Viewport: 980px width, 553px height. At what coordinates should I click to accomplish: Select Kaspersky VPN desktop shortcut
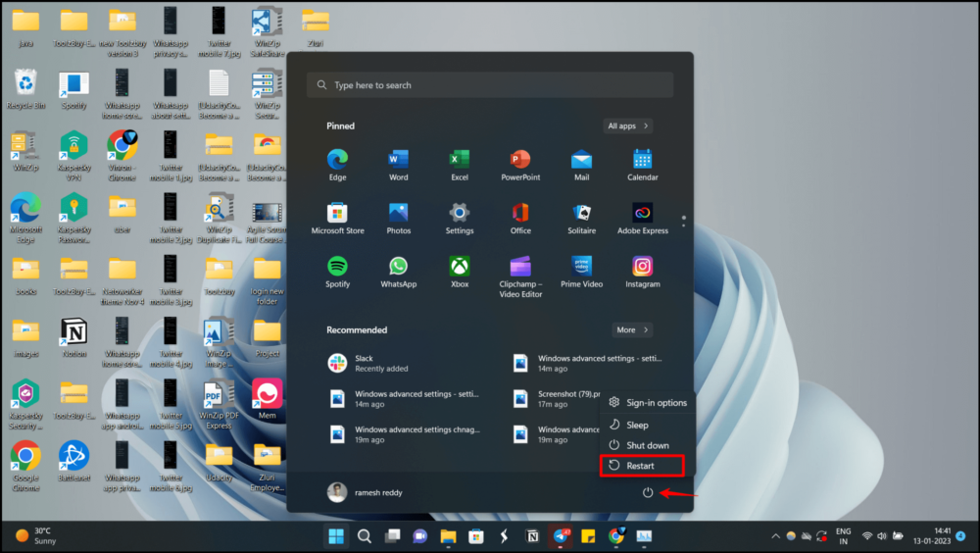point(73,157)
